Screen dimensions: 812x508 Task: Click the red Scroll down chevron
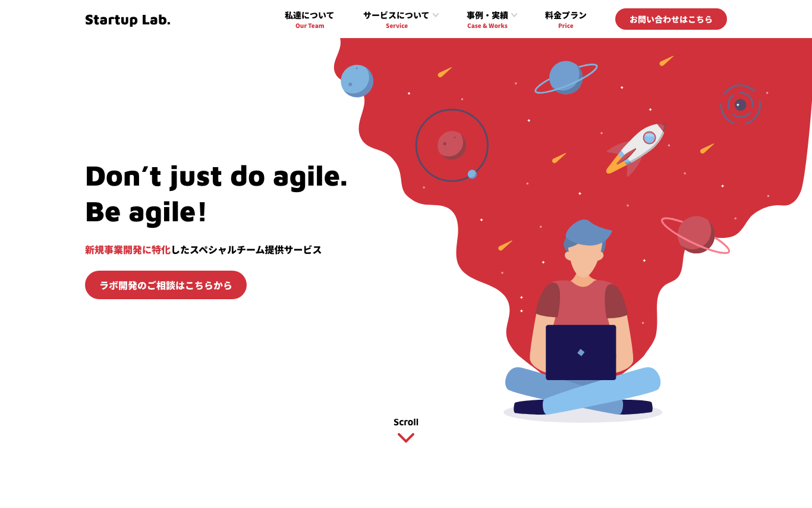(x=406, y=438)
